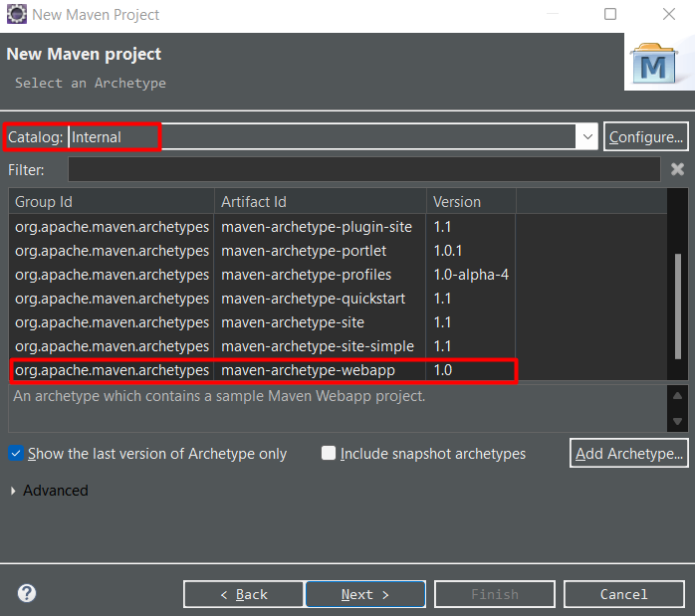This screenshot has height=616, width=695.
Task: Click version 1.0-alpha-4 cell
Action: coord(471,275)
